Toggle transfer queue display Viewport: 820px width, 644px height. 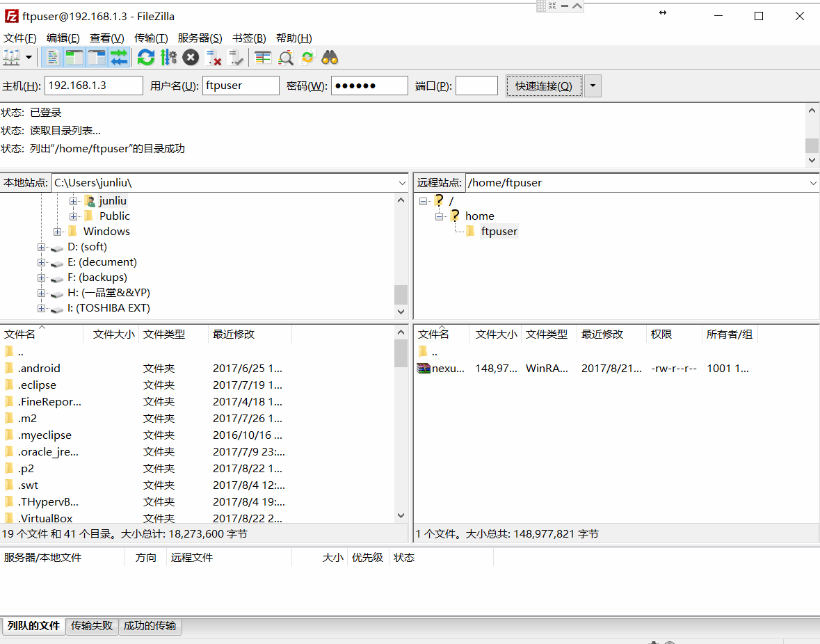[119, 58]
